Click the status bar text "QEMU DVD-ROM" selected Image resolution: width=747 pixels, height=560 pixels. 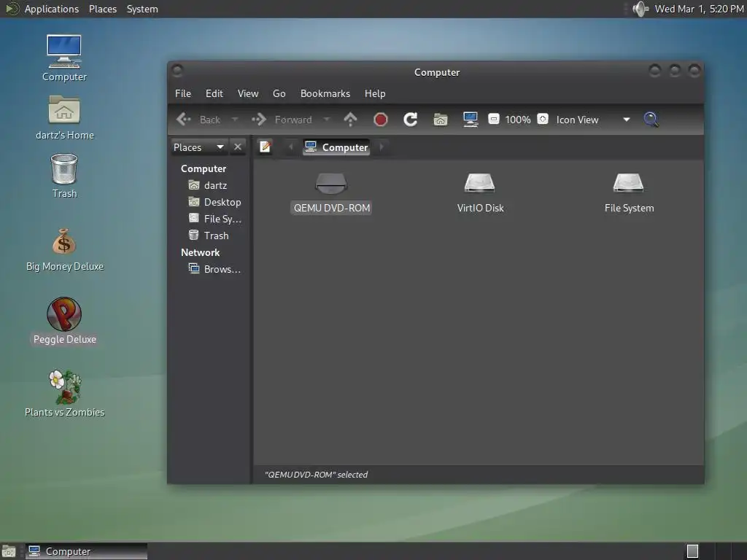317,475
